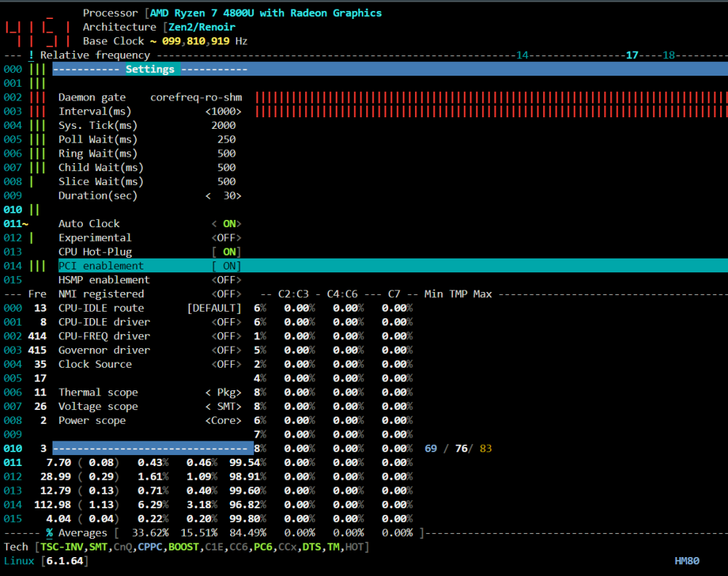Click the Poll Wait(ms) 250 value
This screenshot has width=728, height=576.
click(226, 139)
